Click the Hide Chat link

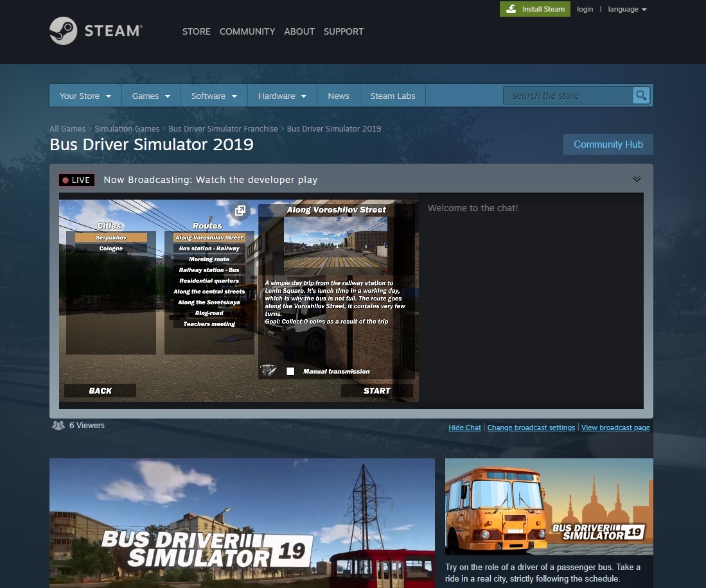464,428
